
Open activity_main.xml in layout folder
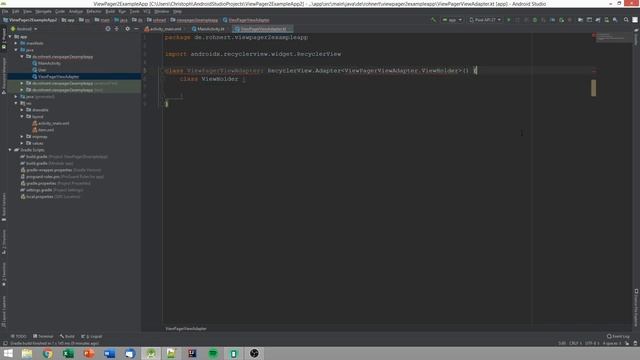coord(51,123)
